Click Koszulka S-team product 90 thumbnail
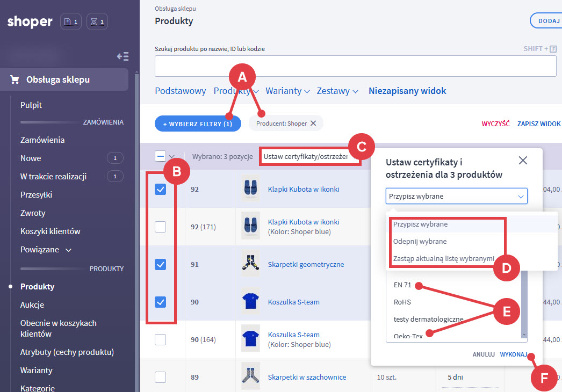The width and height of the screenshot is (562, 392). (250, 302)
